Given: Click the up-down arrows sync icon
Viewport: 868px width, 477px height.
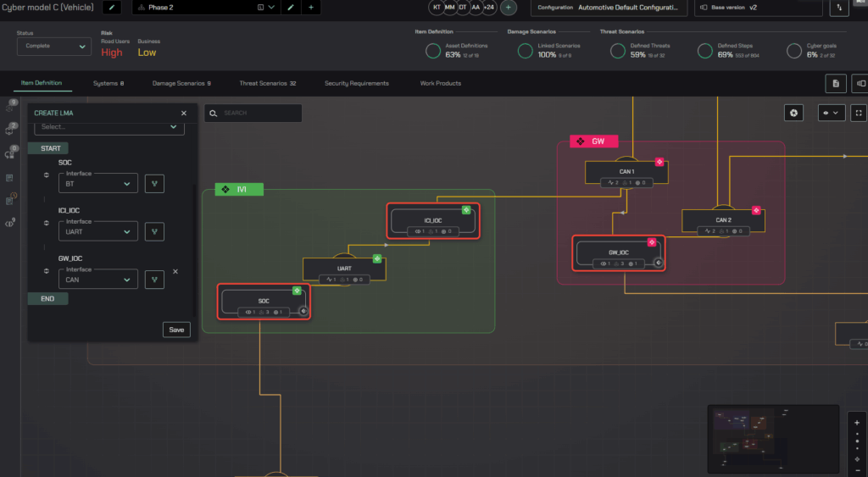Looking at the screenshot, I should pos(839,7).
